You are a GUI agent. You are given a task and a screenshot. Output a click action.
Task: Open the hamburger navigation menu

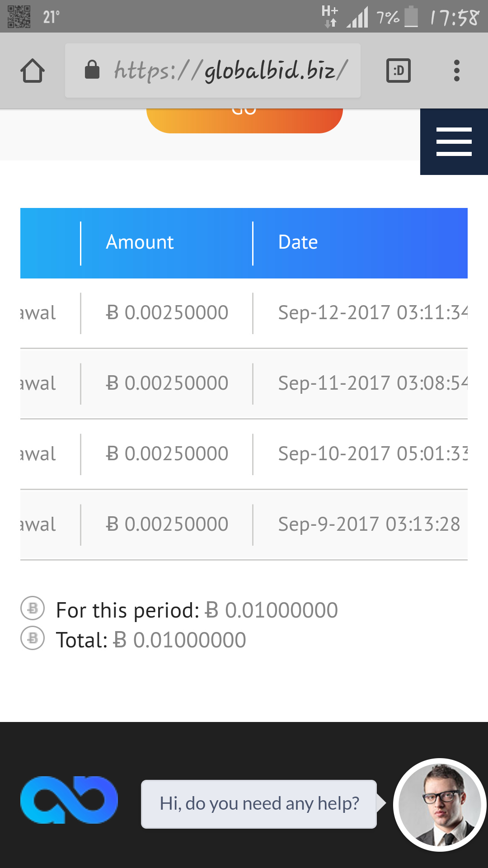pyautogui.click(x=454, y=142)
